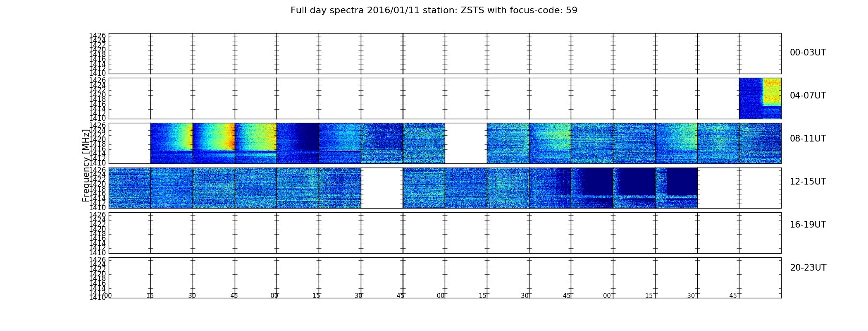
Task: Click the '00-03UT' row label
Action: [808, 53]
